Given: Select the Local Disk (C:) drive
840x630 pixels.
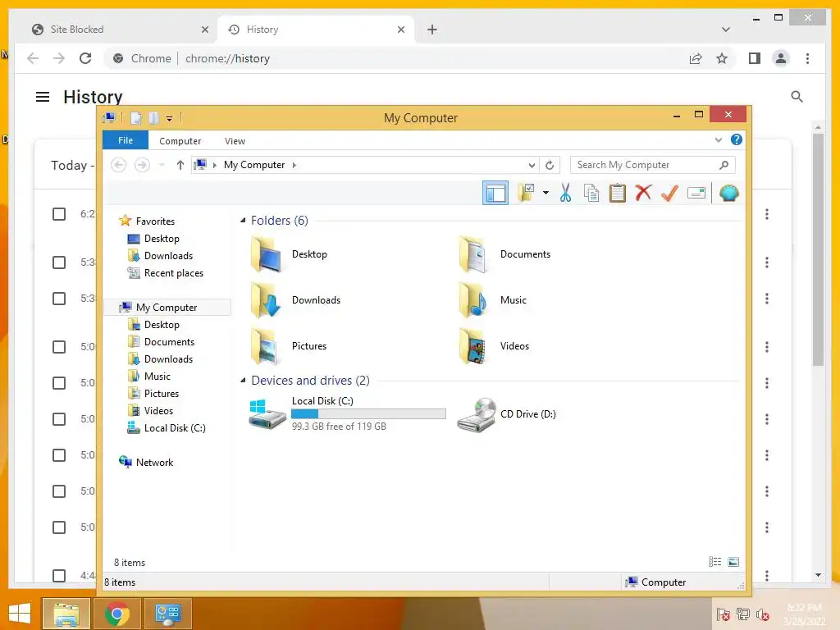Looking at the screenshot, I should pyautogui.click(x=347, y=413).
